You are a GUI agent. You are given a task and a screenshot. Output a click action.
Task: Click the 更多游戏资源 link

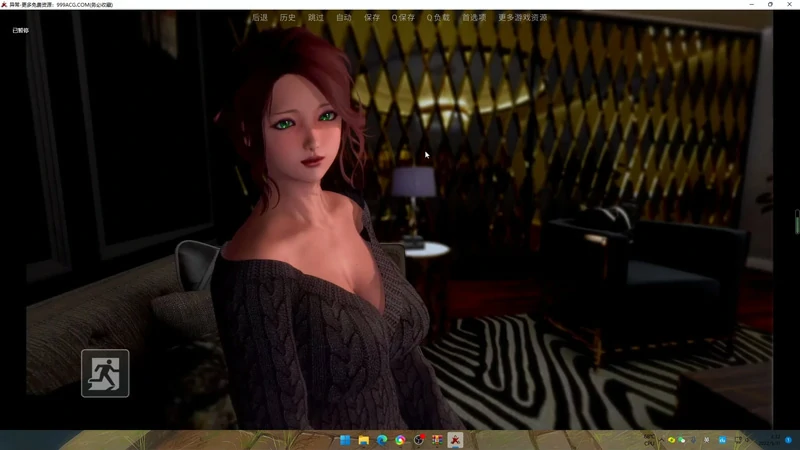[x=523, y=18]
